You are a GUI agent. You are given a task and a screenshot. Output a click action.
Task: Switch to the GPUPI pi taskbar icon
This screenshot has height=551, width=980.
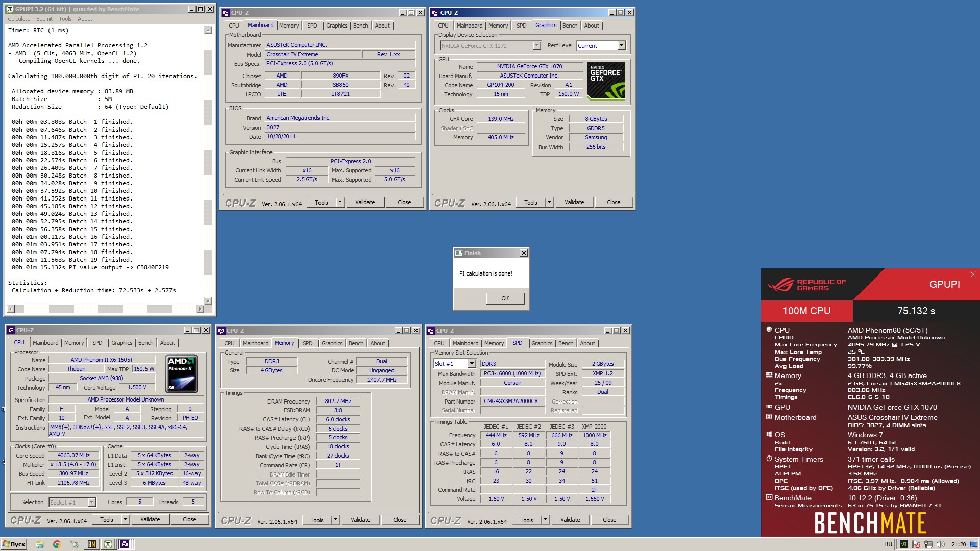click(x=108, y=544)
